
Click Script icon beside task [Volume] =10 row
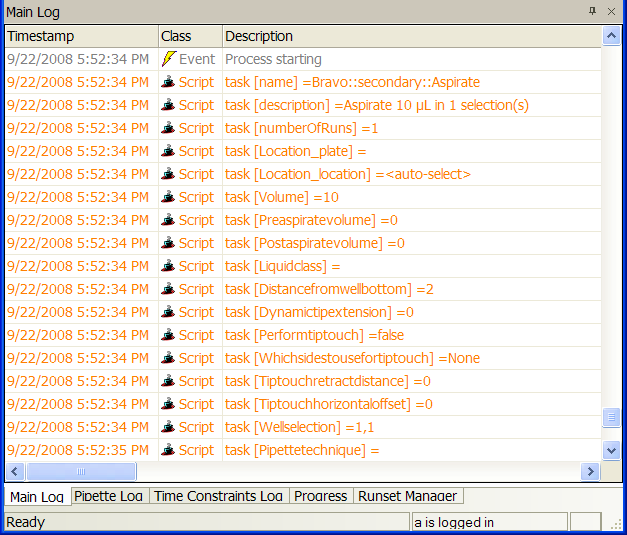pos(168,197)
